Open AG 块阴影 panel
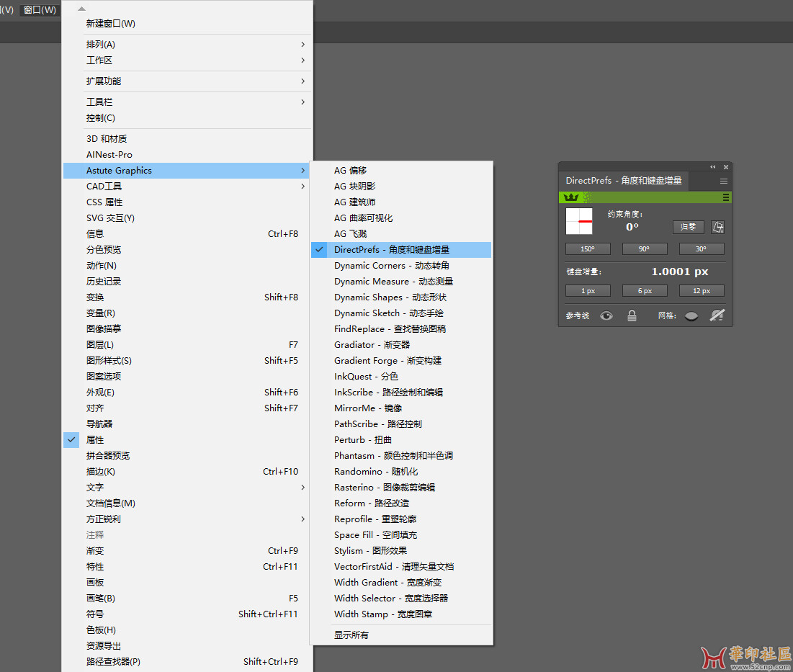Image resolution: width=793 pixels, height=672 pixels. (401, 186)
